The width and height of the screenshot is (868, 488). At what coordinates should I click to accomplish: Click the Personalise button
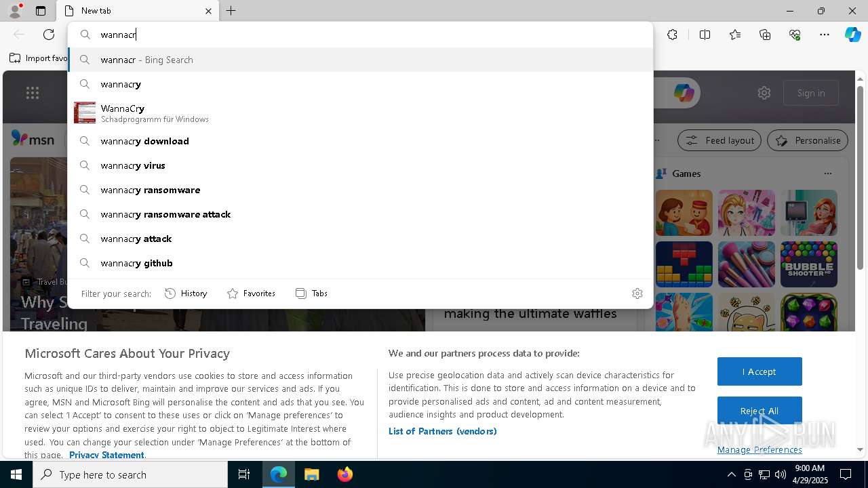808,140
